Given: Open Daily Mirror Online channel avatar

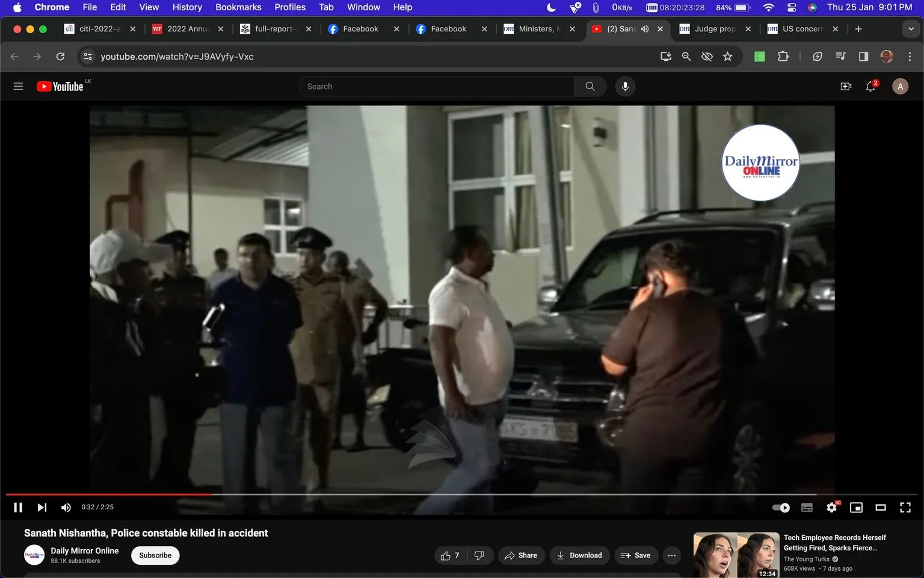Looking at the screenshot, I should pos(34,555).
